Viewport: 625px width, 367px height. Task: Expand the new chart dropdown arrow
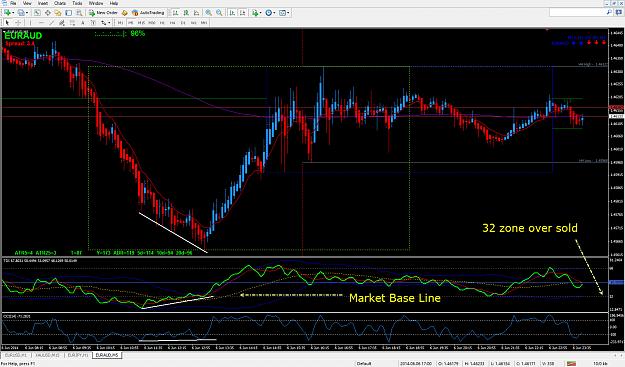(13, 13)
